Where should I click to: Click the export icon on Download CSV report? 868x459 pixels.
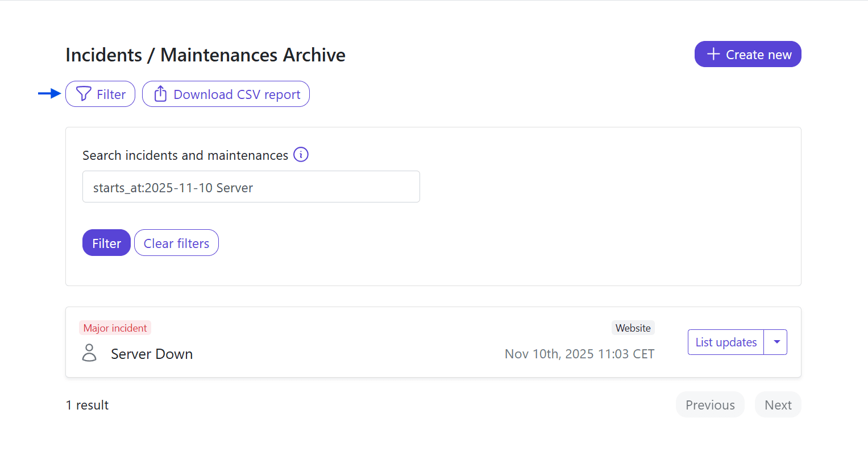(x=160, y=93)
